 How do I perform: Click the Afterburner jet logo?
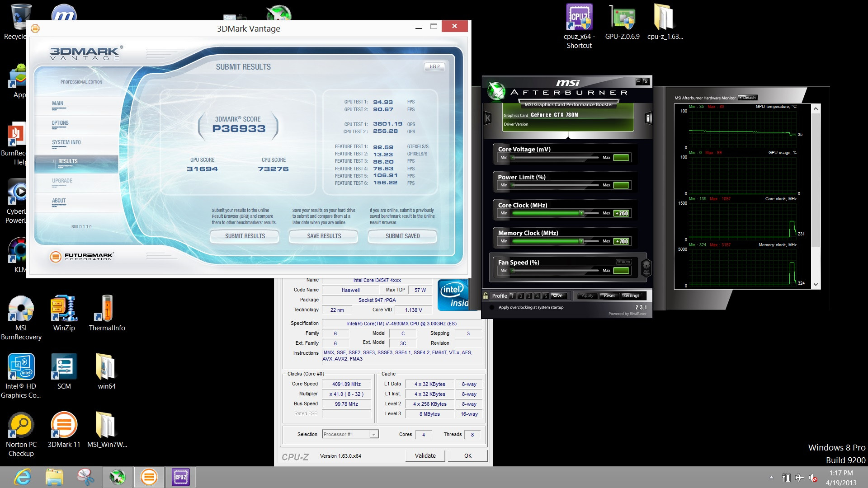(x=496, y=91)
